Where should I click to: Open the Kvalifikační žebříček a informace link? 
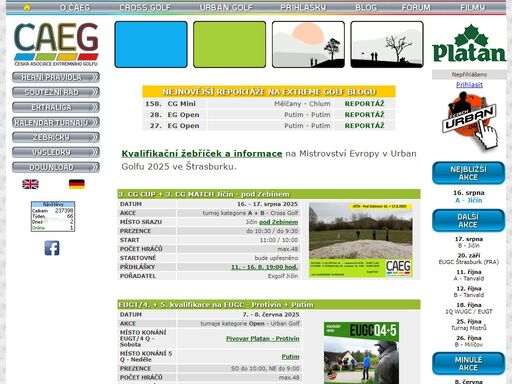pos(202,154)
